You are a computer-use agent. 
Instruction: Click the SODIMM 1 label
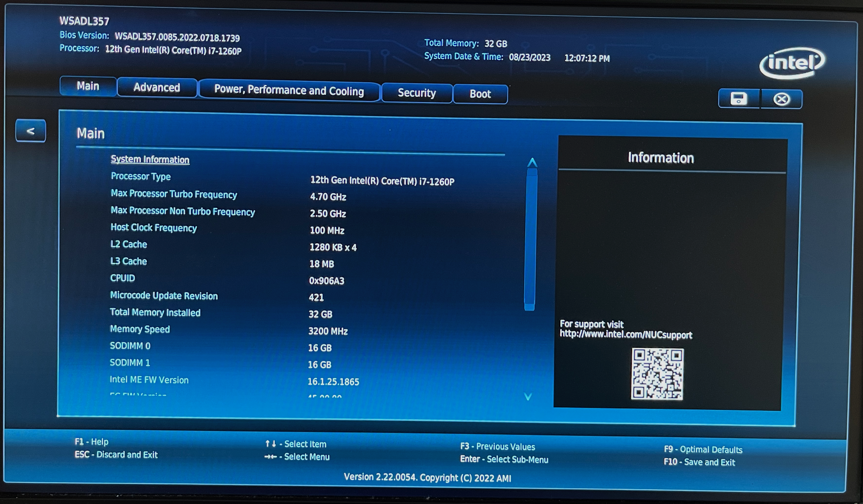(130, 363)
